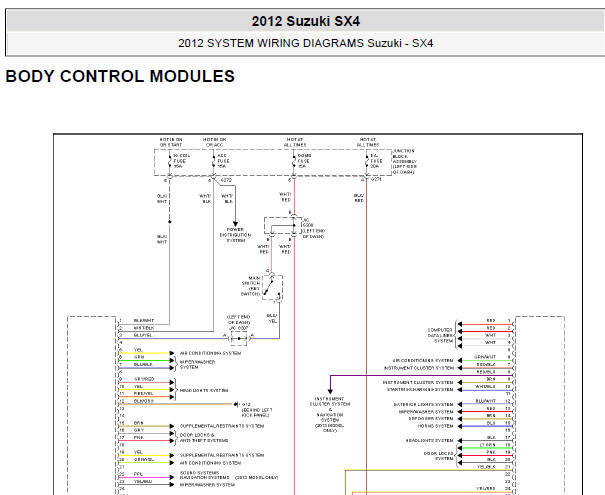The height and width of the screenshot is (495, 605).
Task: Click the arrowhead on the LT GRN pin 18 wire
Action: coord(460,448)
